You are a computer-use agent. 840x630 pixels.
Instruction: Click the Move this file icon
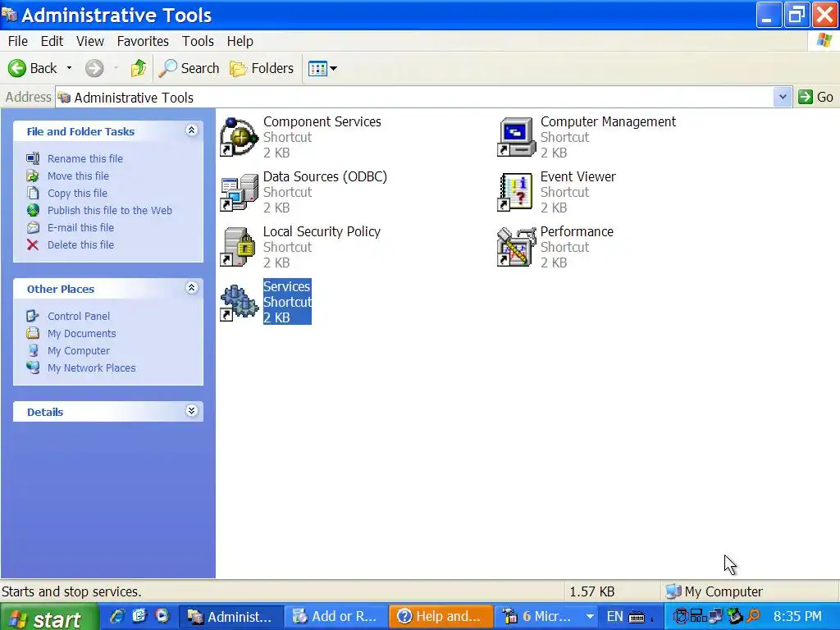click(33, 176)
